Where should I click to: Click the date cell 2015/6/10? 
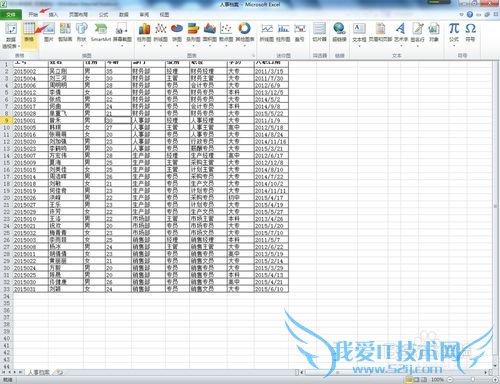(x=271, y=289)
